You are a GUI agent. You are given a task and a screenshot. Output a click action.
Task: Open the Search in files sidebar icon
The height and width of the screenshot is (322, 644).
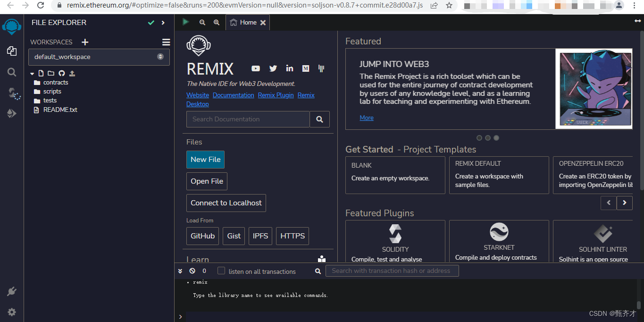coord(12,72)
